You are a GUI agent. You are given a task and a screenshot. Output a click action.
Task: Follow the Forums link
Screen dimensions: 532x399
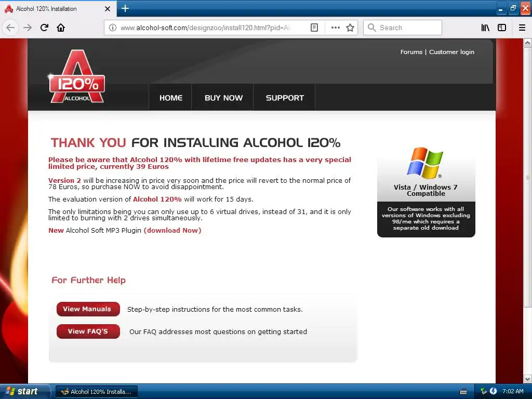point(411,52)
